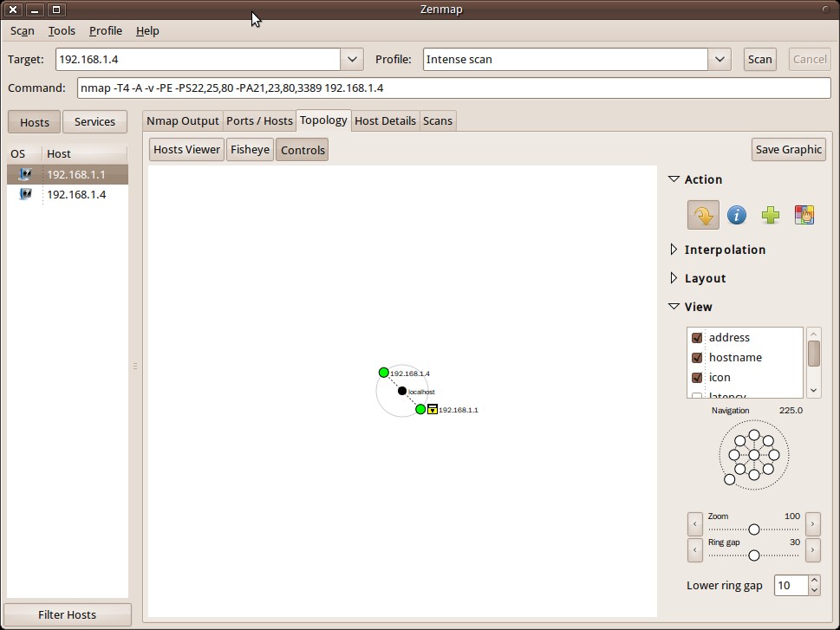
Task: Click the Lower ring gap value field
Action: tap(791, 586)
